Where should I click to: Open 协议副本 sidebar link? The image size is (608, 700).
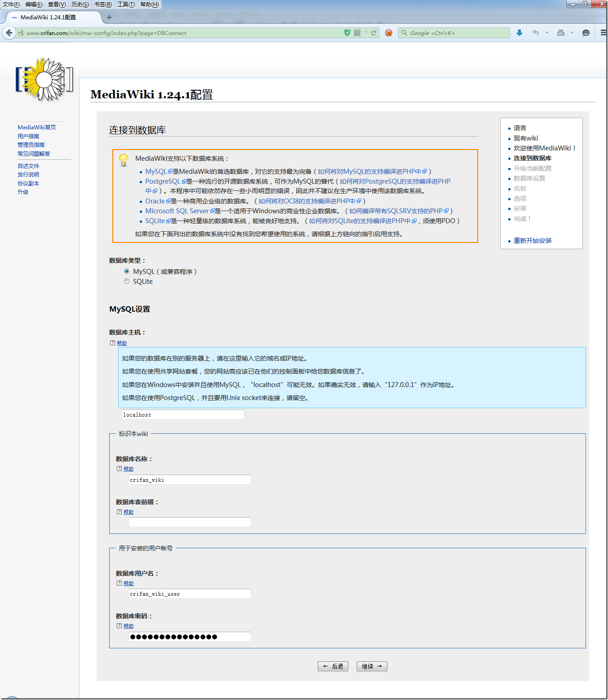28,183
